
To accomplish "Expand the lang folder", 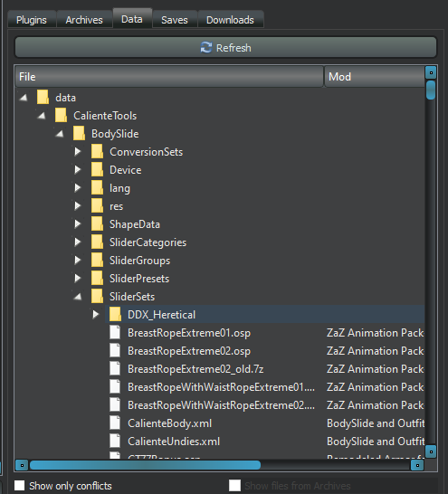I will click(x=78, y=188).
